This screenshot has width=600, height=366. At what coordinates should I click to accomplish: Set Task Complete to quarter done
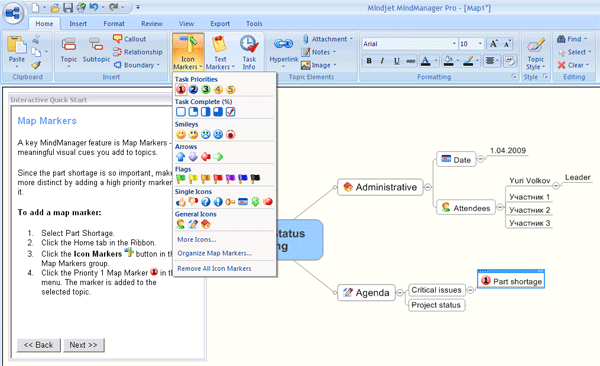point(193,112)
